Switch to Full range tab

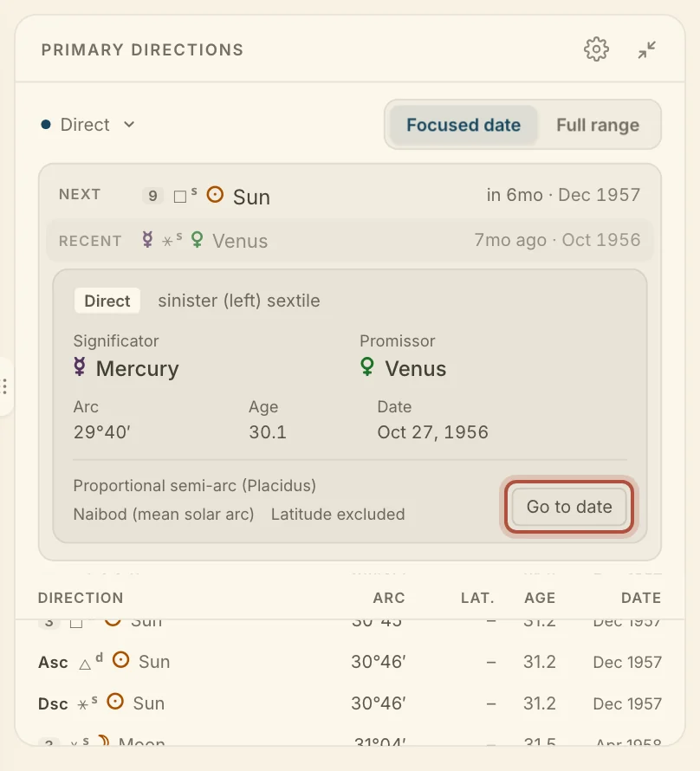(x=598, y=125)
